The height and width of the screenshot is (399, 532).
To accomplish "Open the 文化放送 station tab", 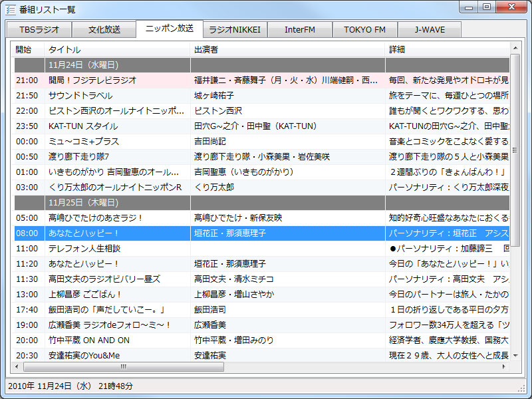I will pyautogui.click(x=106, y=29).
